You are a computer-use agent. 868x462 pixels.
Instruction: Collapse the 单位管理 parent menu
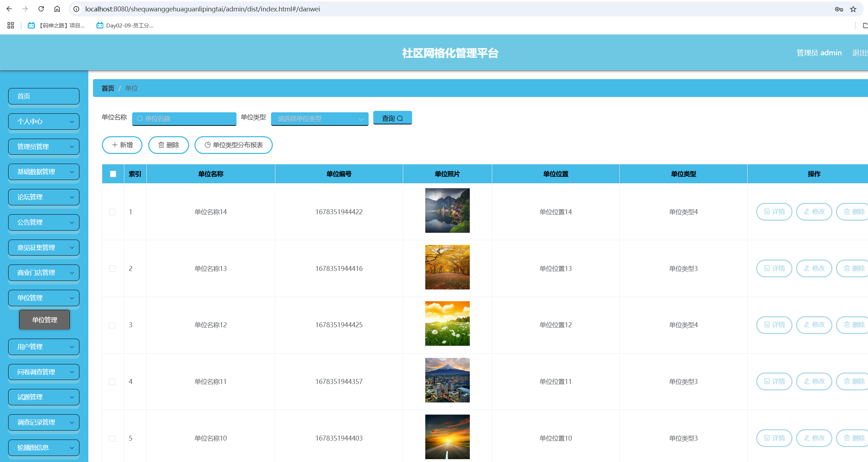click(x=44, y=298)
